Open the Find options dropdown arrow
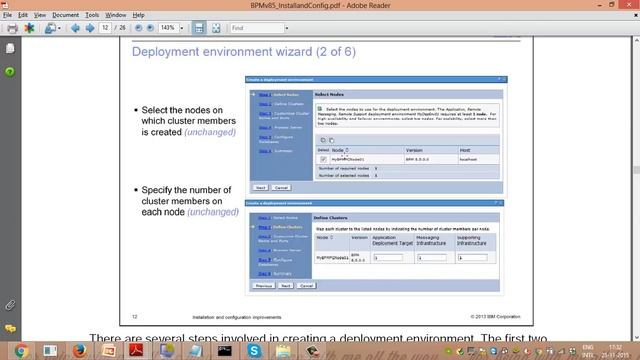Image resolution: width=640 pixels, height=360 pixels. (287, 28)
